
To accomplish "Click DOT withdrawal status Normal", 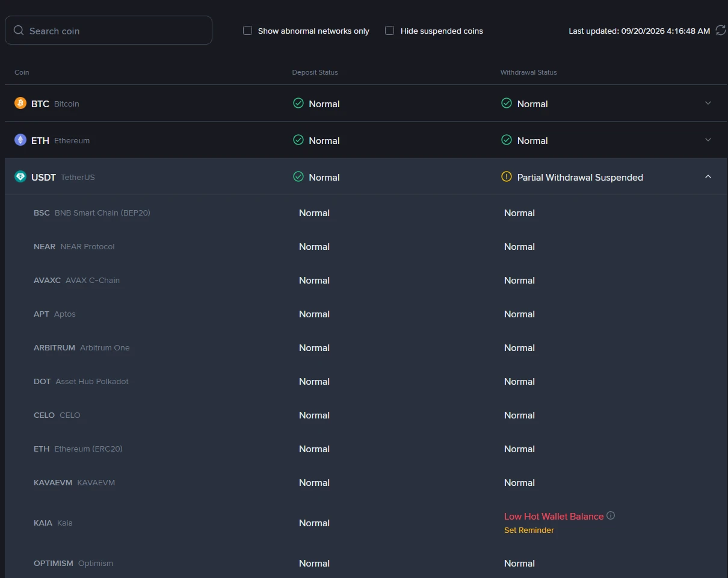I will pos(519,381).
